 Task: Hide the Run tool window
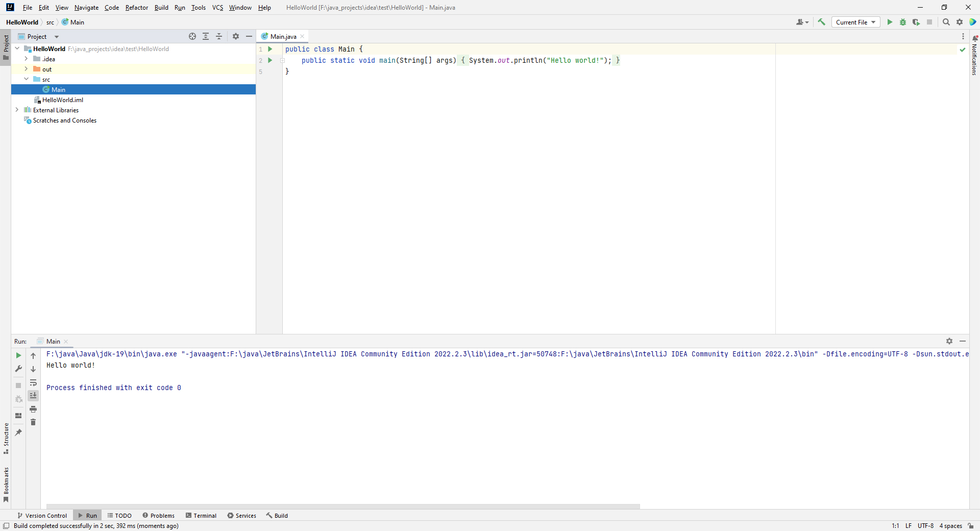tap(963, 341)
